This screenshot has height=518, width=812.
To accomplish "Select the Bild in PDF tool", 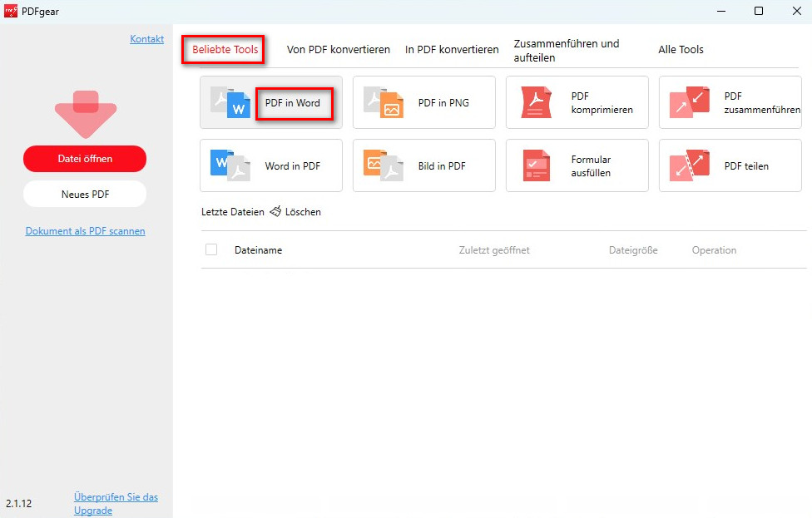I will [x=424, y=165].
